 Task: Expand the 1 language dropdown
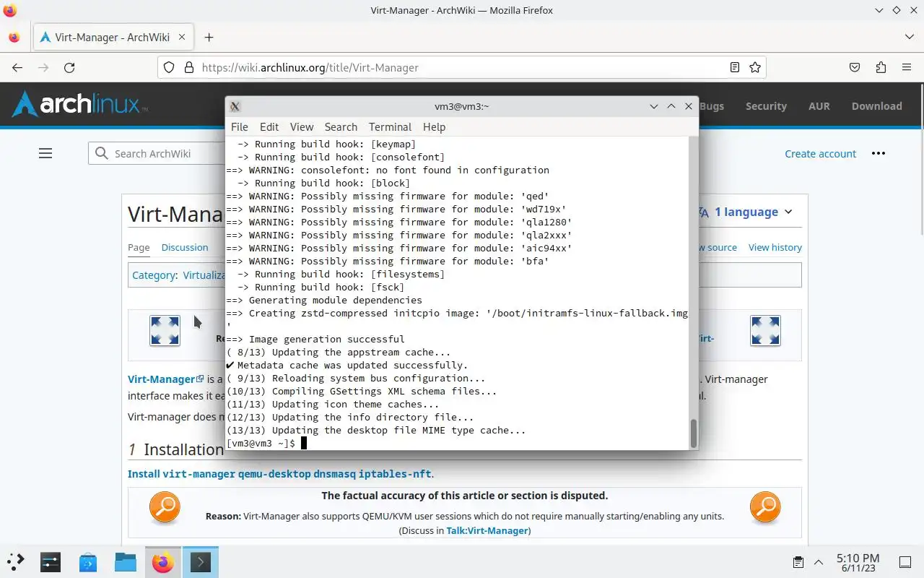pyautogui.click(x=746, y=212)
